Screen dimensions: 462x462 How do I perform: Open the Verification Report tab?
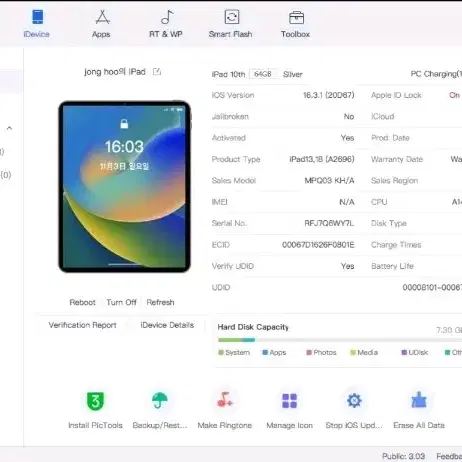click(x=82, y=325)
